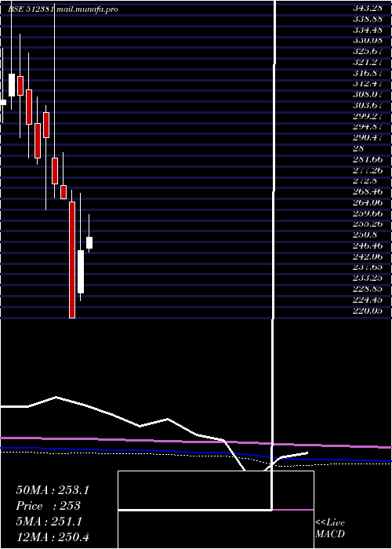Click the blue moving average line
This screenshot has height=549, width=392.
click(x=196, y=453)
